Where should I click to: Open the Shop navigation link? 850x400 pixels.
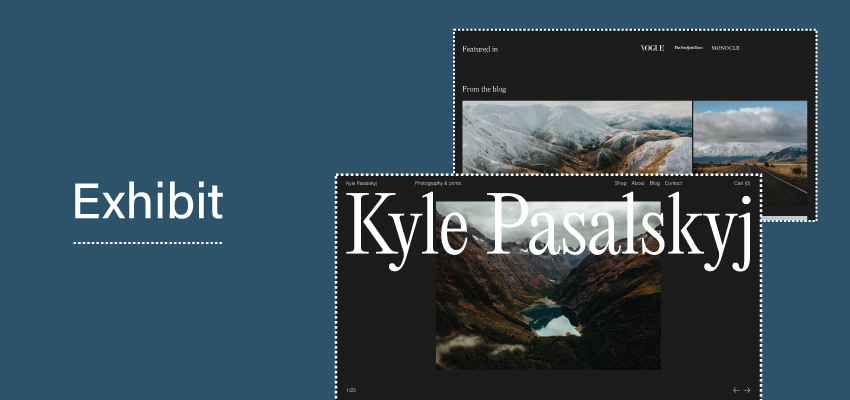620,183
